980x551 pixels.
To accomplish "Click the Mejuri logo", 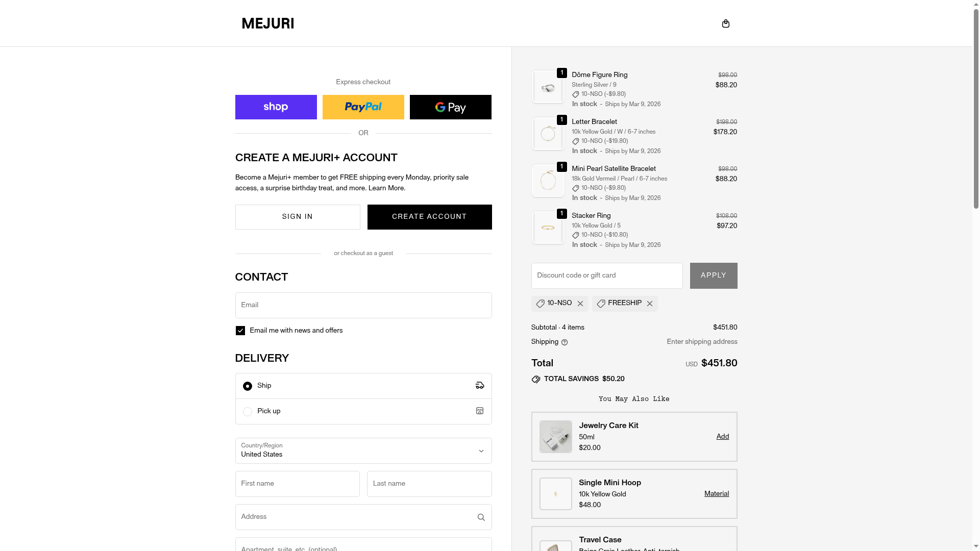I will coord(268,23).
